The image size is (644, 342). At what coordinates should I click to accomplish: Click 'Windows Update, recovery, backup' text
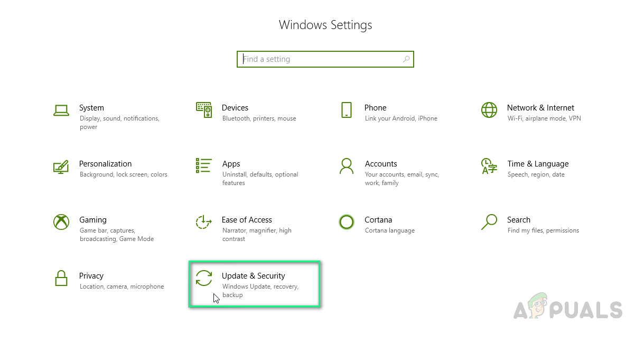pos(260,291)
